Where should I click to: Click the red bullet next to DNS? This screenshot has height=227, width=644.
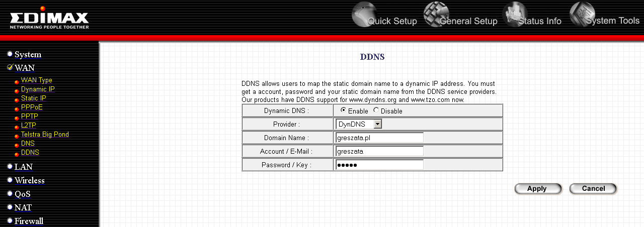coord(17,145)
